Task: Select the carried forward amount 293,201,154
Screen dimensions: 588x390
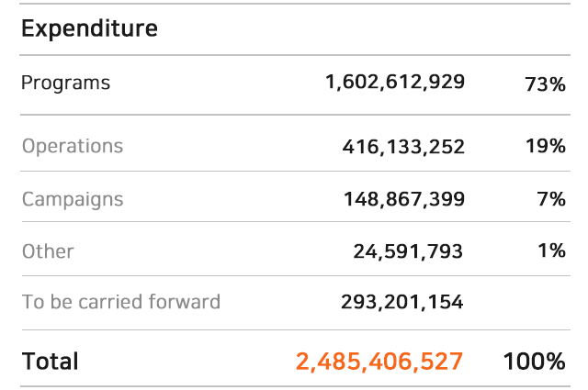Action: (x=402, y=302)
